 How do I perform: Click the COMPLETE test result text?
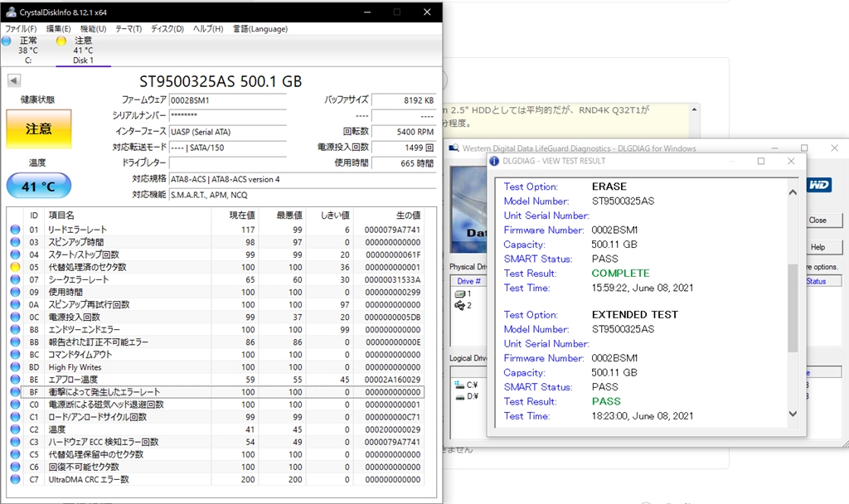tap(620, 274)
